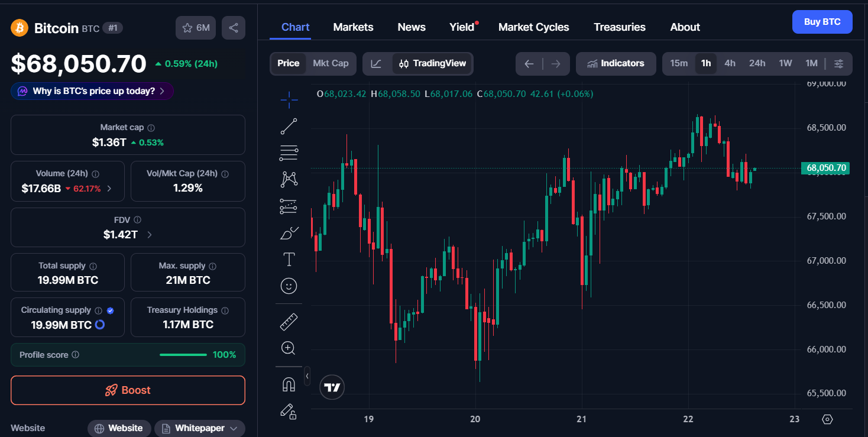
Task: Open the Fibonacci retracement tool
Action: tap(289, 153)
